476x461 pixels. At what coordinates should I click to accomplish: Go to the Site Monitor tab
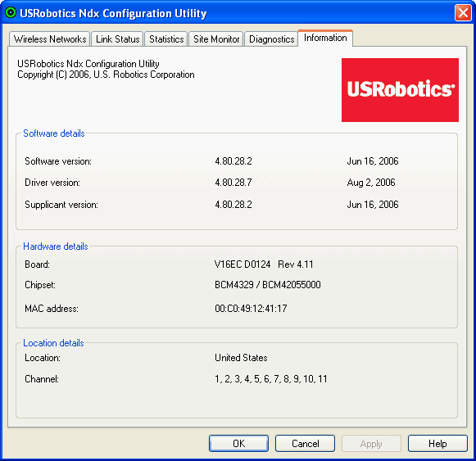point(216,39)
